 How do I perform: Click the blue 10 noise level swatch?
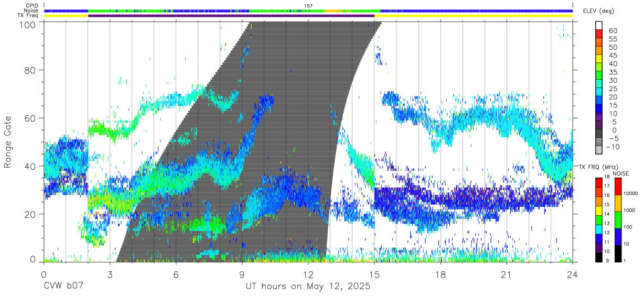click(618, 237)
